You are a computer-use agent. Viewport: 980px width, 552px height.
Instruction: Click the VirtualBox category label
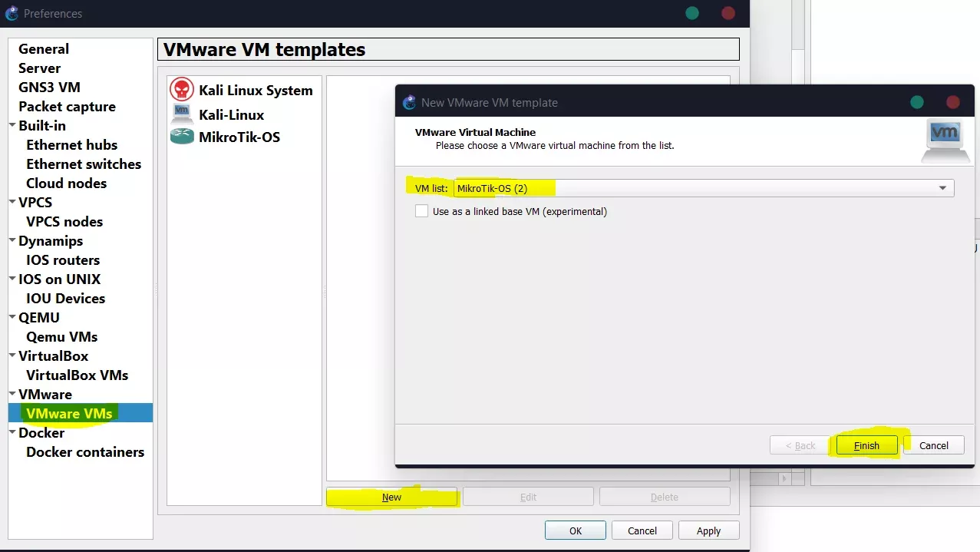[x=54, y=356]
